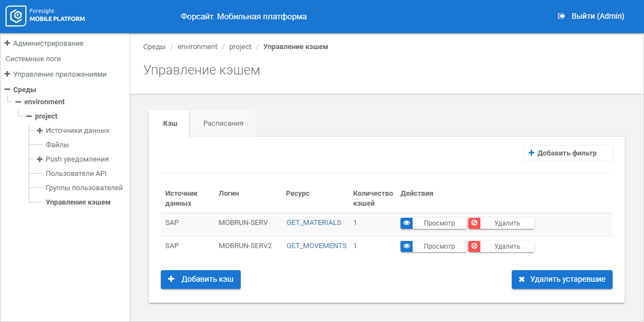Image resolution: width=644 pixels, height=322 pixels.
Task: Click the Управление кэшем page heading
Action: pyautogui.click(x=202, y=70)
